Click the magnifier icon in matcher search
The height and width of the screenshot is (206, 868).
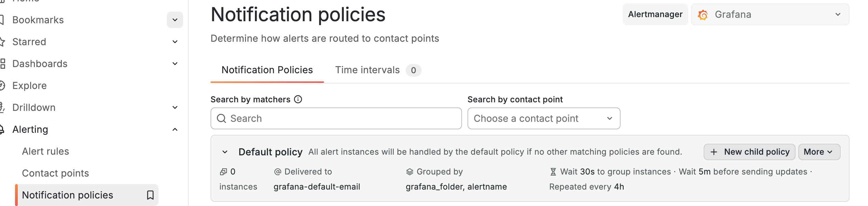pos(221,118)
